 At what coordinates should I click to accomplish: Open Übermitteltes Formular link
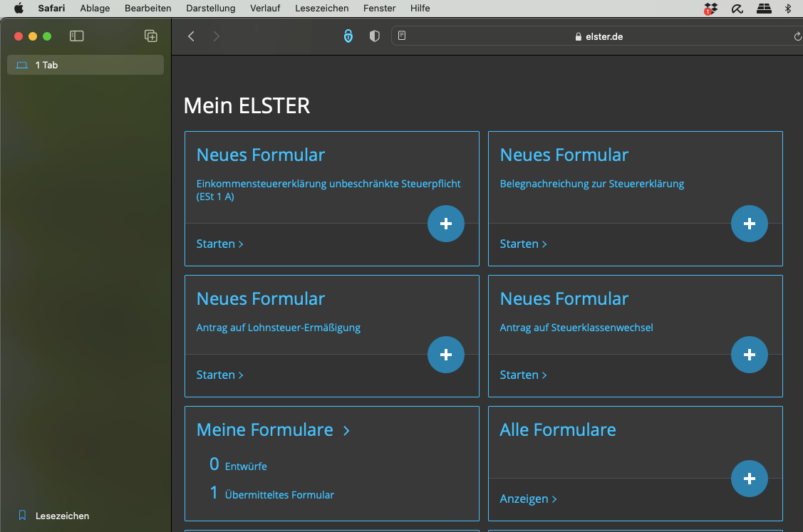pyautogui.click(x=279, y=495)
